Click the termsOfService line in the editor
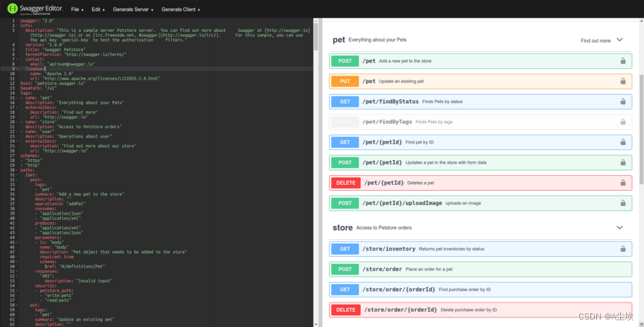Viewport: 644px width, 327px height. pos(76,54)
